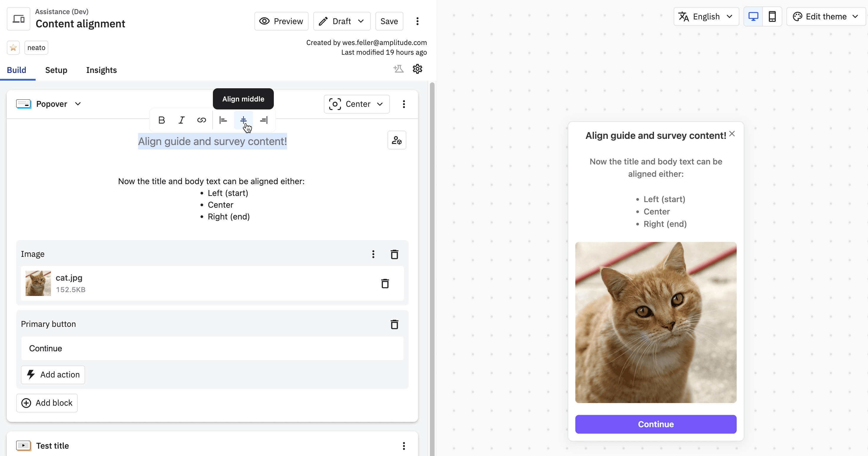Click the Continue button text field
Viewport: 868px width, 456px height.
tap(212, 348)
